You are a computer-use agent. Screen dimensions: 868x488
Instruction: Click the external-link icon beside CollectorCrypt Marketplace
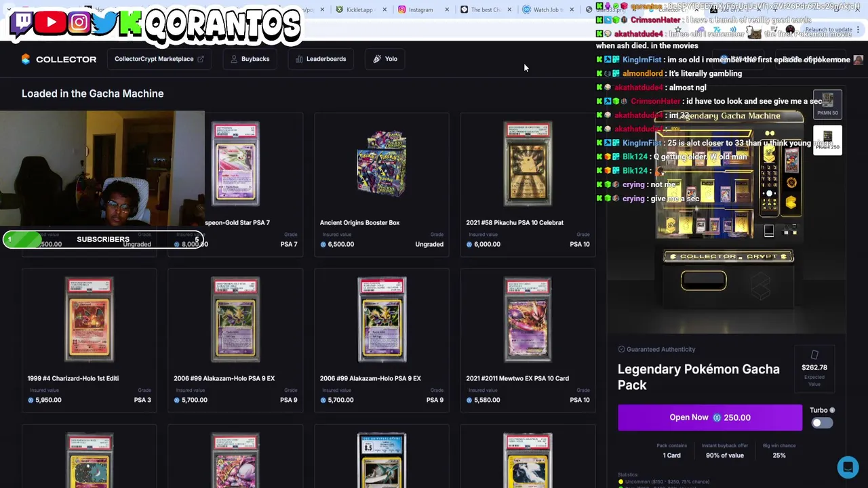pos(201,59)
